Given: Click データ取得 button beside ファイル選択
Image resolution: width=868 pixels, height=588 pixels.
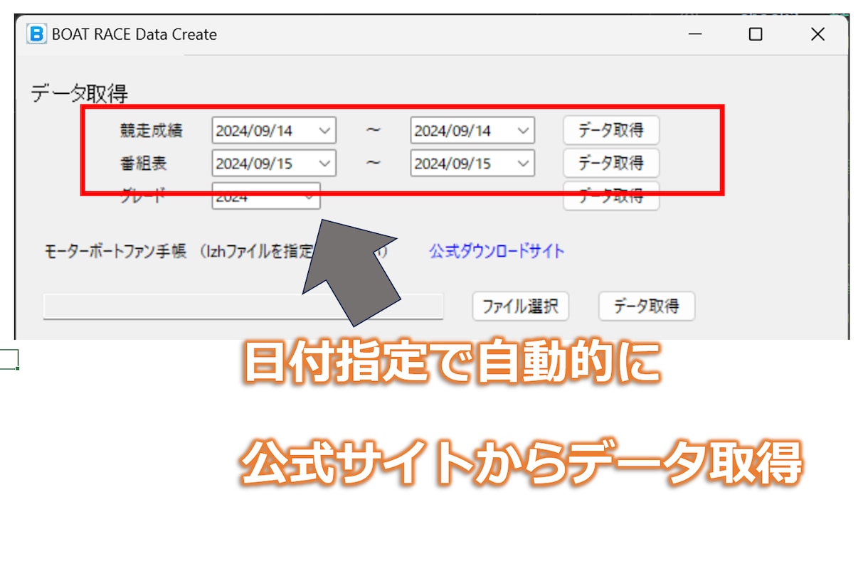Looking at the screenshot, I should [x=647, y=306].
